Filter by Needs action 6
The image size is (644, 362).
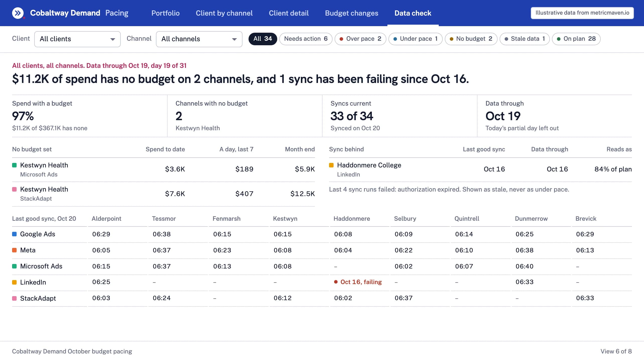[x=306, y=39]
